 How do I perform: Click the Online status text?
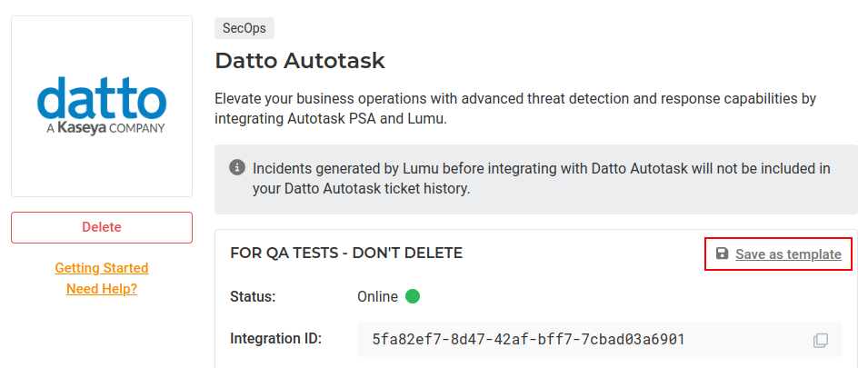(x=377, y=296)
